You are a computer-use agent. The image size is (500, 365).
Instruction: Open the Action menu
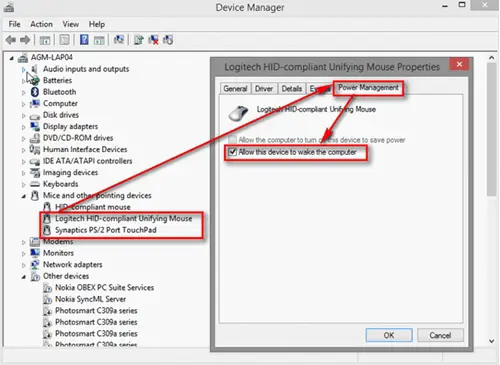tap(41, 24)
